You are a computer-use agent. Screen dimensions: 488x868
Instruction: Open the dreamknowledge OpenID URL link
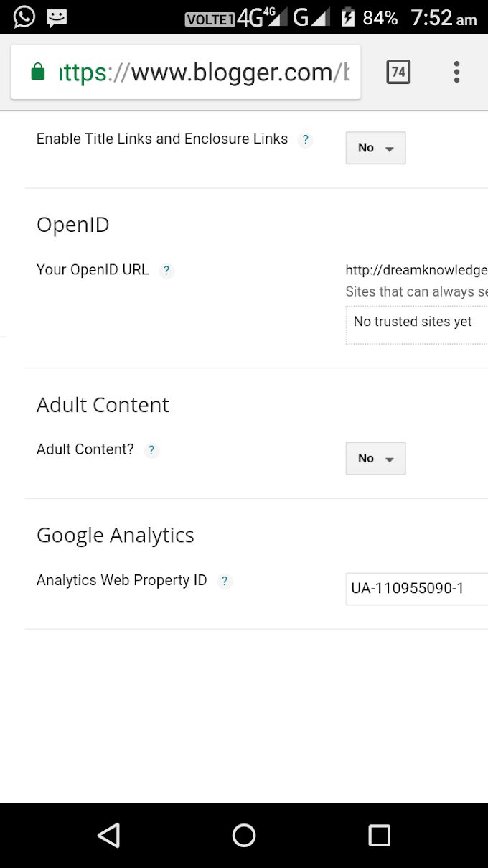[x=416, y=271]
